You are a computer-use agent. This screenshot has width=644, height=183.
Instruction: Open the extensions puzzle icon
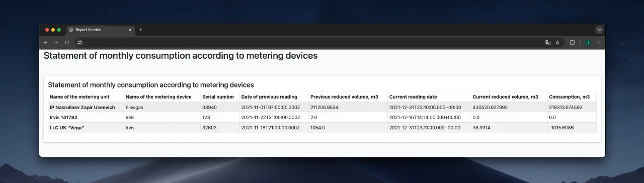[x=573, y=43]
